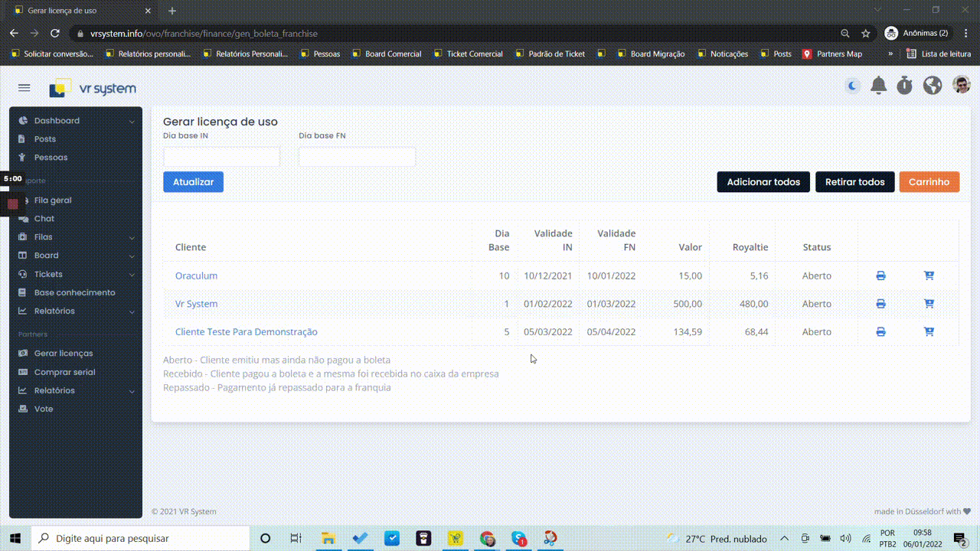The height and width of the screenshot is (551, 980).
Task: Click print icon for Cliente Teste row
Action: (880, 332)
